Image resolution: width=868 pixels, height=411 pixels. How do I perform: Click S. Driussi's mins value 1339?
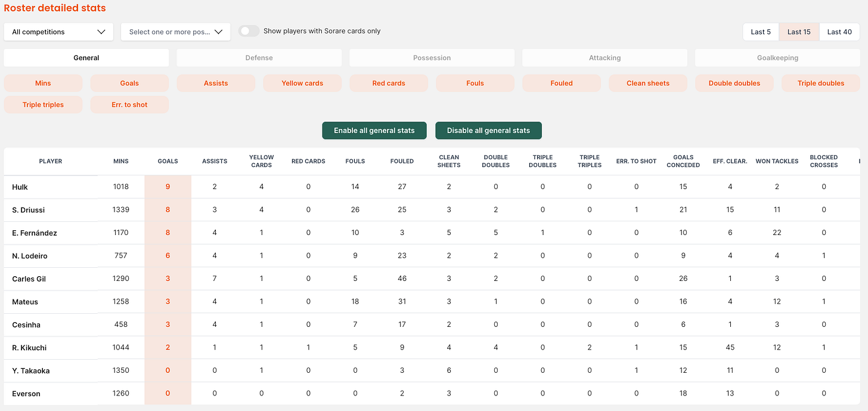click(121, 210)
